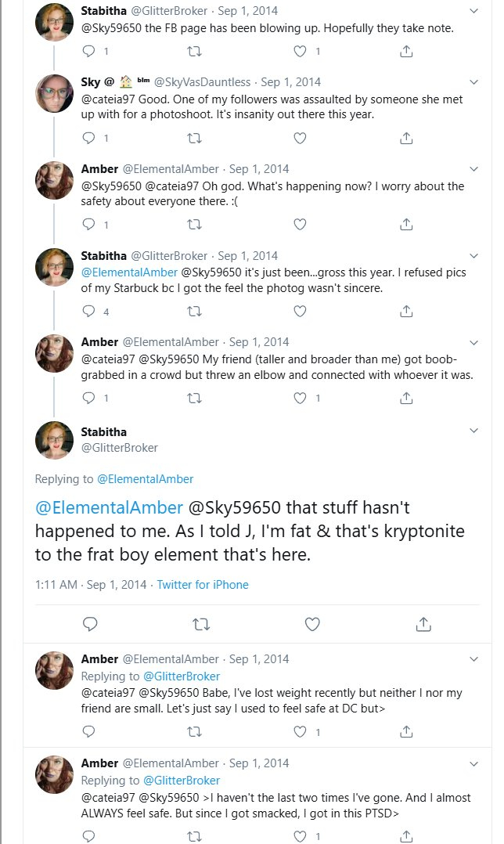The width and height of the screenshot is (504, 844).
Task: Open the @ElementalAmber link after Replying to
Action: pyautogui.click(x=145, y=479)
